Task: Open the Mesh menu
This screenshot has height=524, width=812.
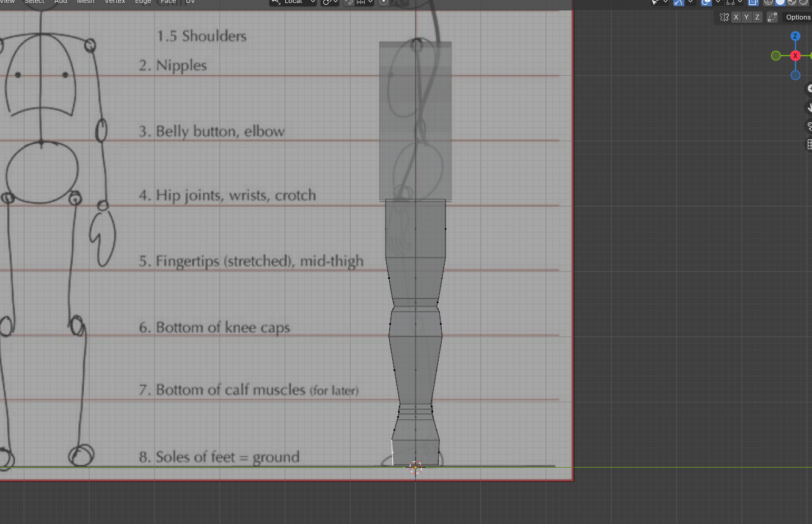Action: [86, 2]
